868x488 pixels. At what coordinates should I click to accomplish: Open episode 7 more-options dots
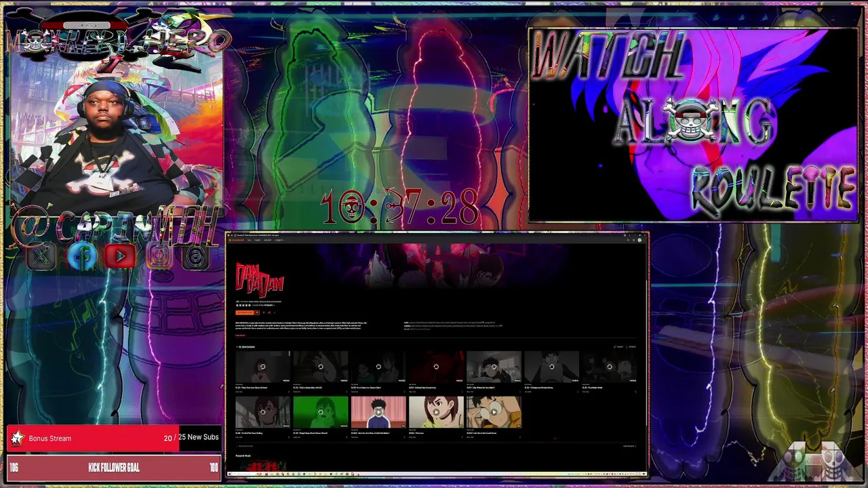(635, 392)
